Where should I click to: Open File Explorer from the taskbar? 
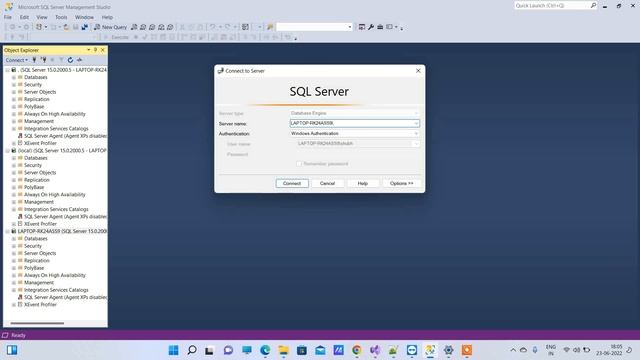283,350
